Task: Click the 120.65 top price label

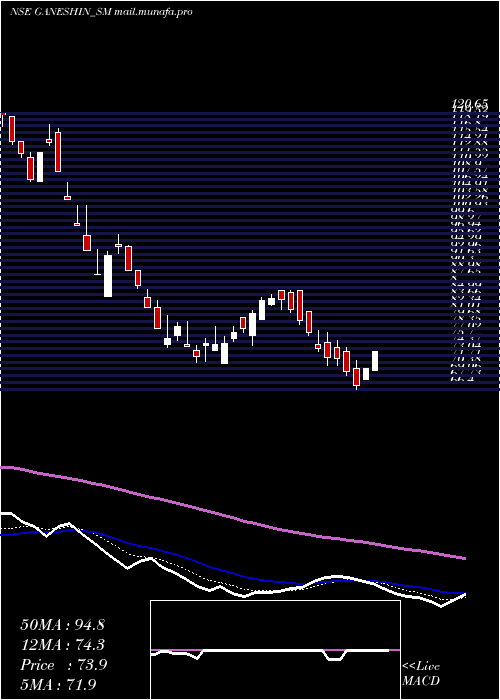Action: pyautogui.click(x=469, y=104)
